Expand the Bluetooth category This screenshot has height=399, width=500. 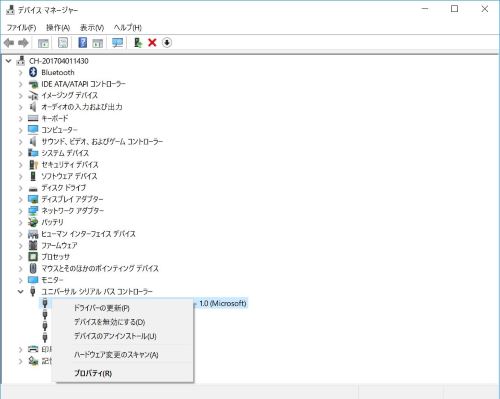20,72
